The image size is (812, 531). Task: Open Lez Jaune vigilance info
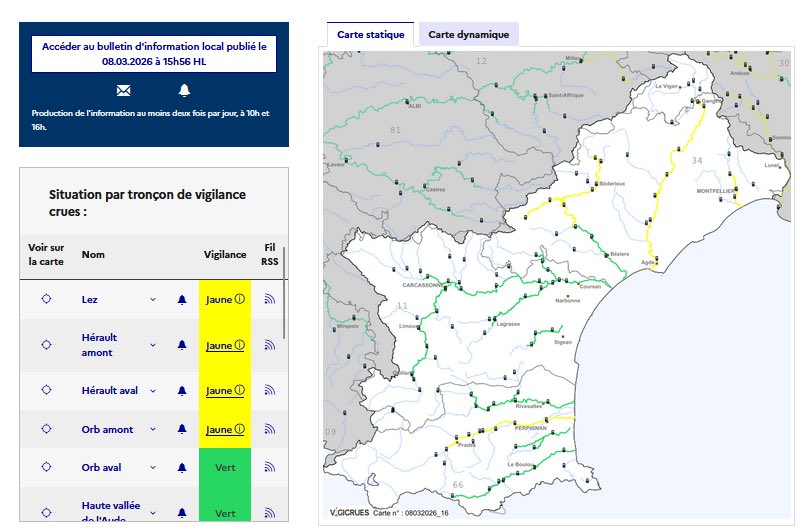(225, 299)
